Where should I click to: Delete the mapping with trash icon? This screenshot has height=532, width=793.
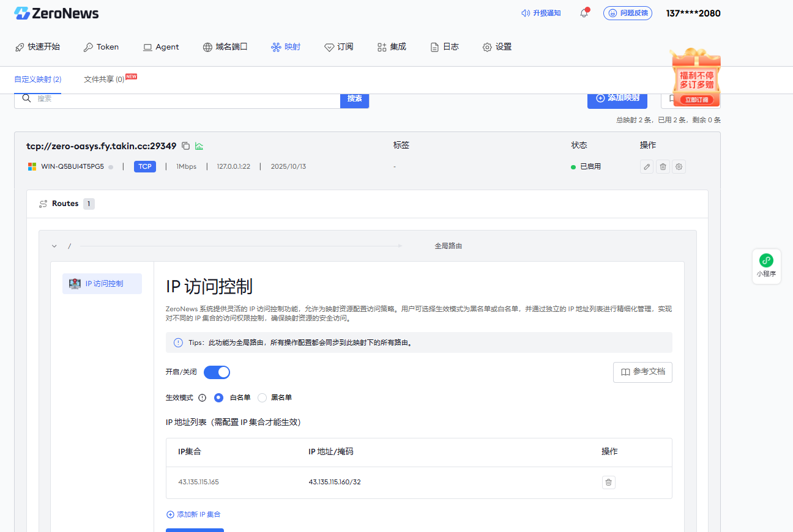click(663, 167)
